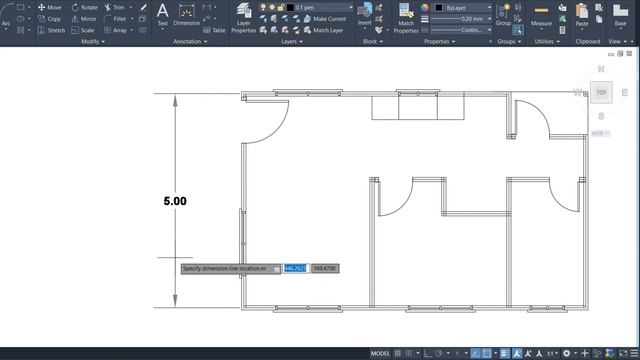
Task: Open the dimension prompt options arrow
Action: click(x=277, y=269)
